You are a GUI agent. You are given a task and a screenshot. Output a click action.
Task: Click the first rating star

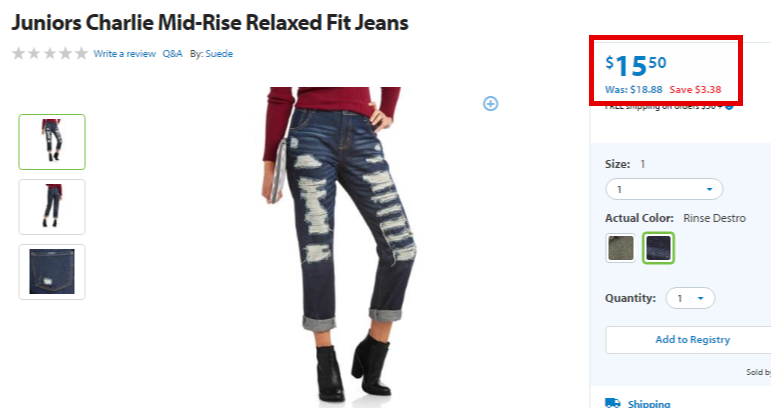point(18,53)
